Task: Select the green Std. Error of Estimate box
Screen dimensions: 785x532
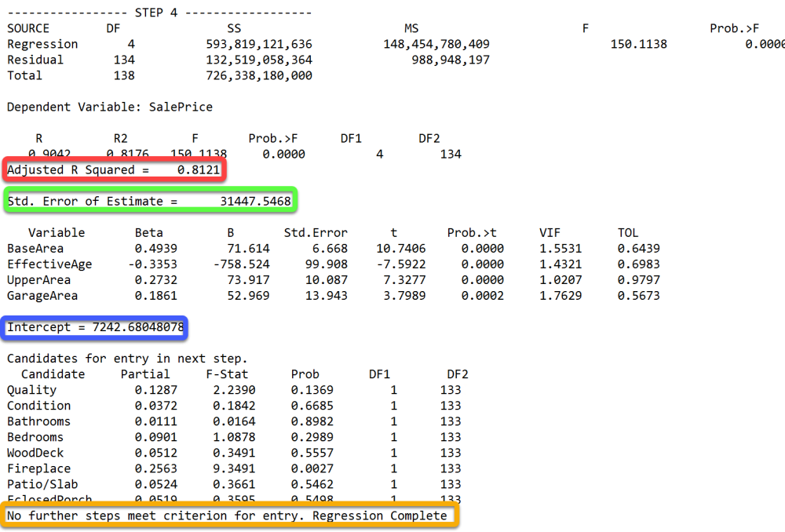Action: (x=149, y=202)
